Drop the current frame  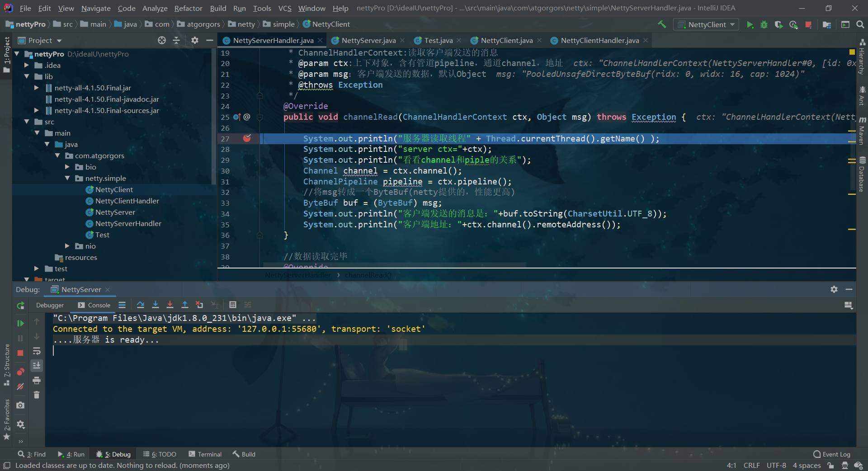(x=199, y=305)
